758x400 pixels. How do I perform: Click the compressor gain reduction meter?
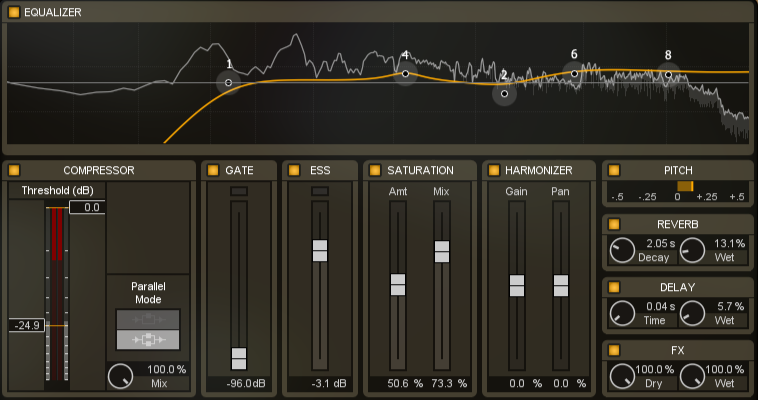57,294
